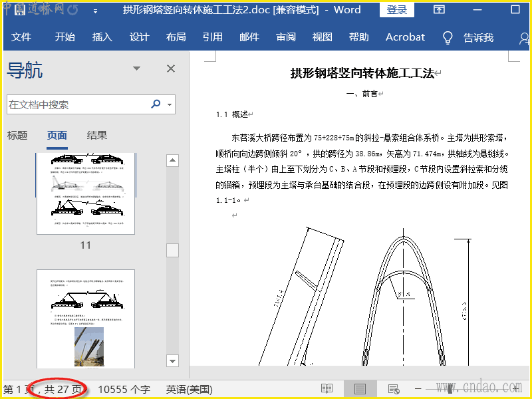Click the tilted tower side-view drawing

point(301,296)
